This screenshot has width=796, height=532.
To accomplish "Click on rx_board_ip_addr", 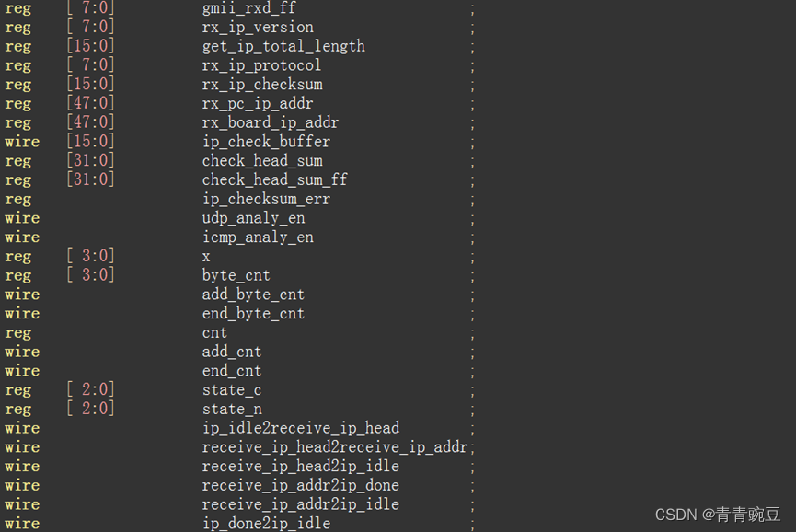I will pos(270,122).
